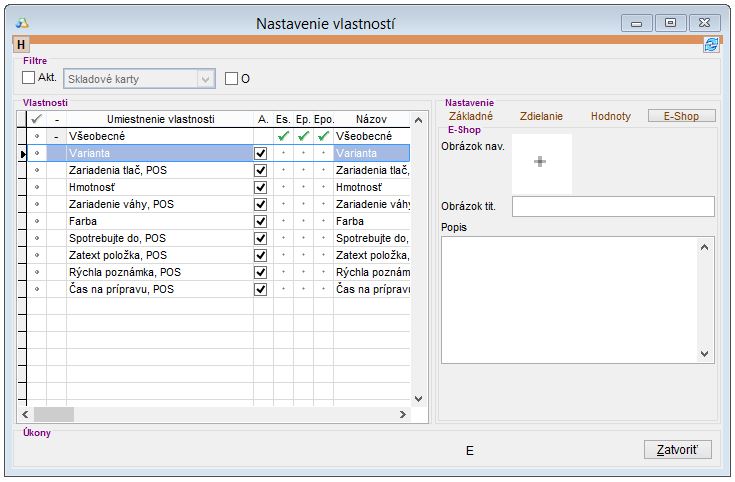Click the green Ep. checkmark in Všeobecné row
The height and width of the screenshot is (482, 735).
[x=303, y=136]
